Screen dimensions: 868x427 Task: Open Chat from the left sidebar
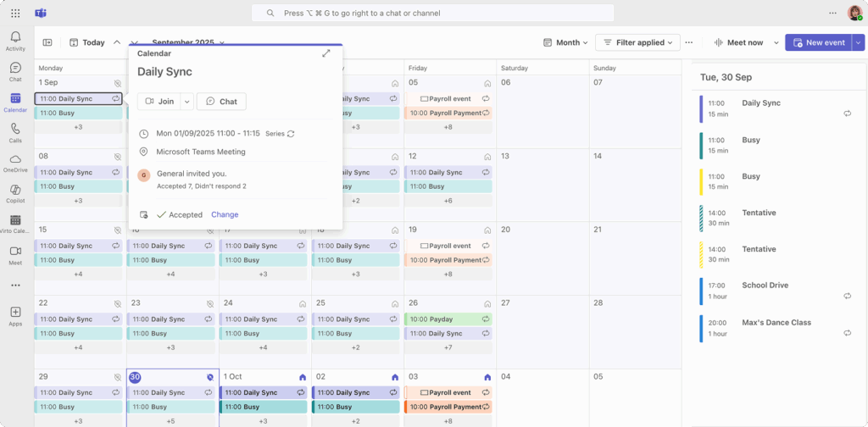15,71
